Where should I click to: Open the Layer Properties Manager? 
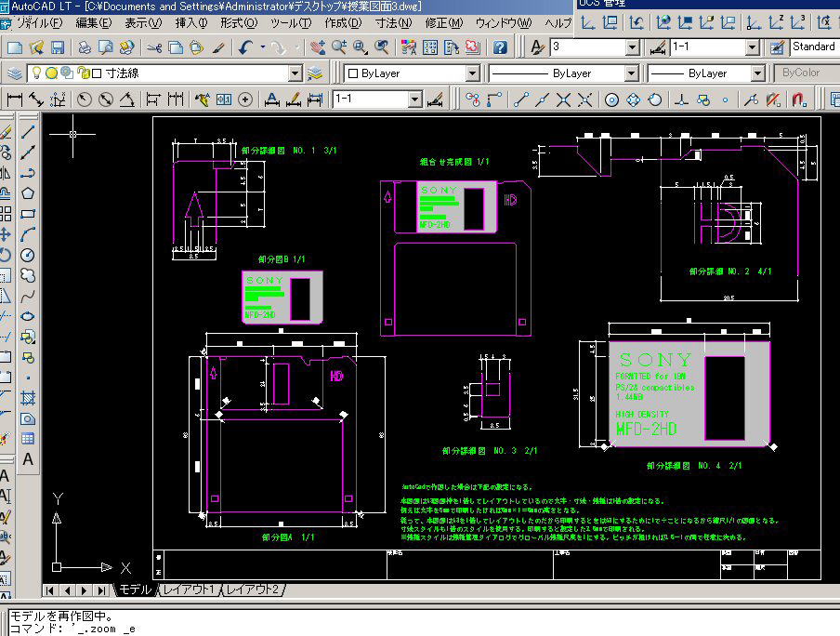pos(15,73)
